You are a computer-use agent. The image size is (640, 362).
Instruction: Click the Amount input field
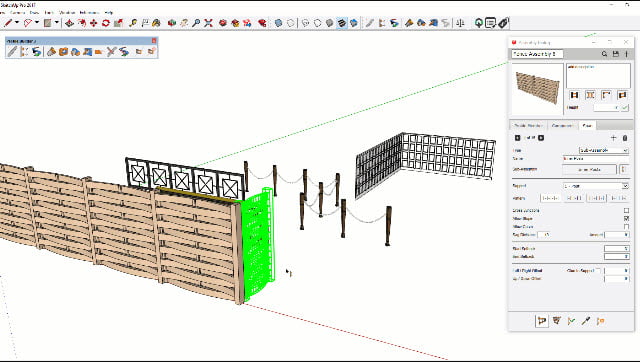(617, 235)
